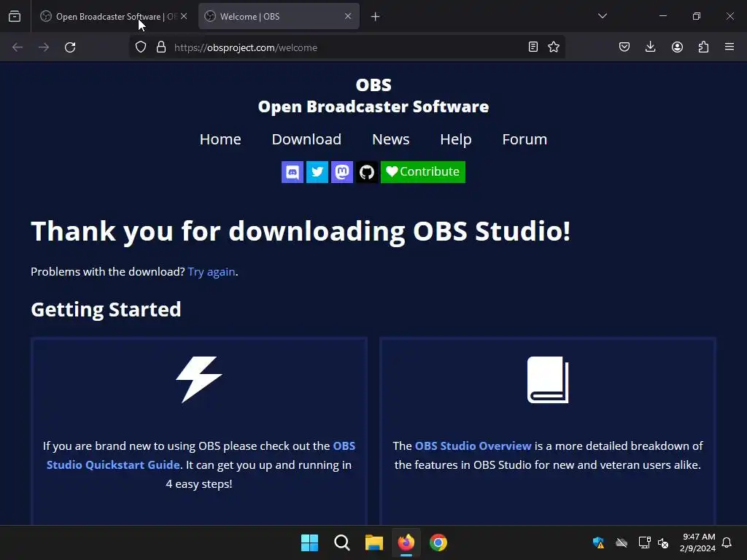747x560 pixels.
Task: Open Firefox application hamburger menu
Action: click(729, 47)
